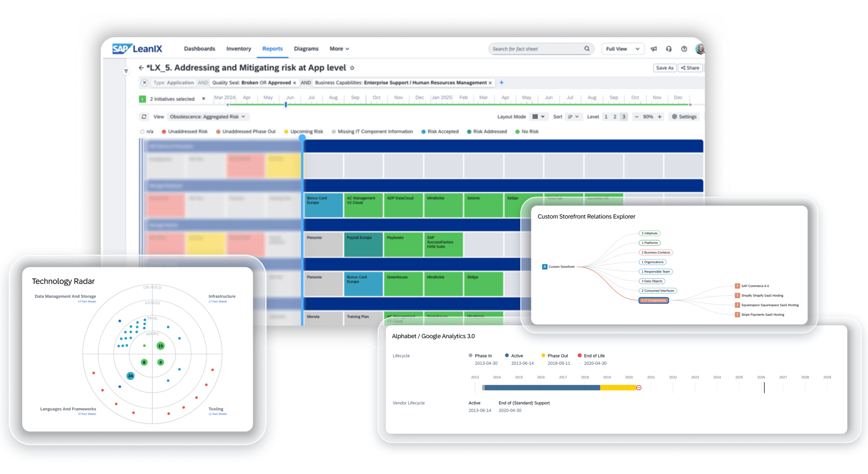This screenshot has height=474, width=868.
Task: Click the SAP LeanIX logo
Action: tap(137, 49)
